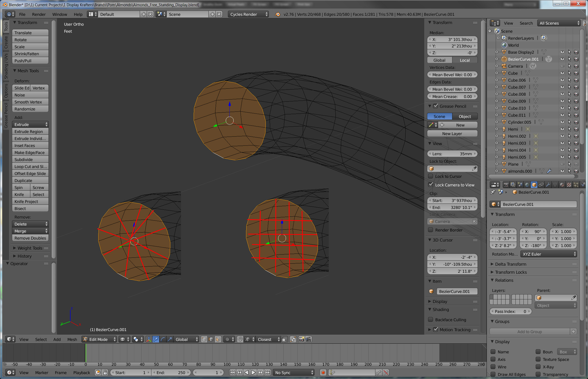The image size is (588, 379).
Task: Open the World properties tab (globe icon)
Action: pyautogui.click(x=527, y=185)
